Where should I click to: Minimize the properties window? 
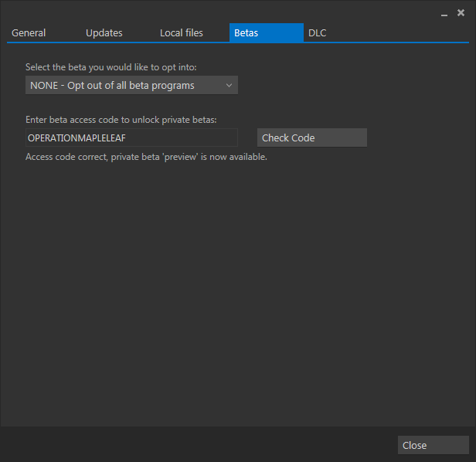click(x=444, y=14)
